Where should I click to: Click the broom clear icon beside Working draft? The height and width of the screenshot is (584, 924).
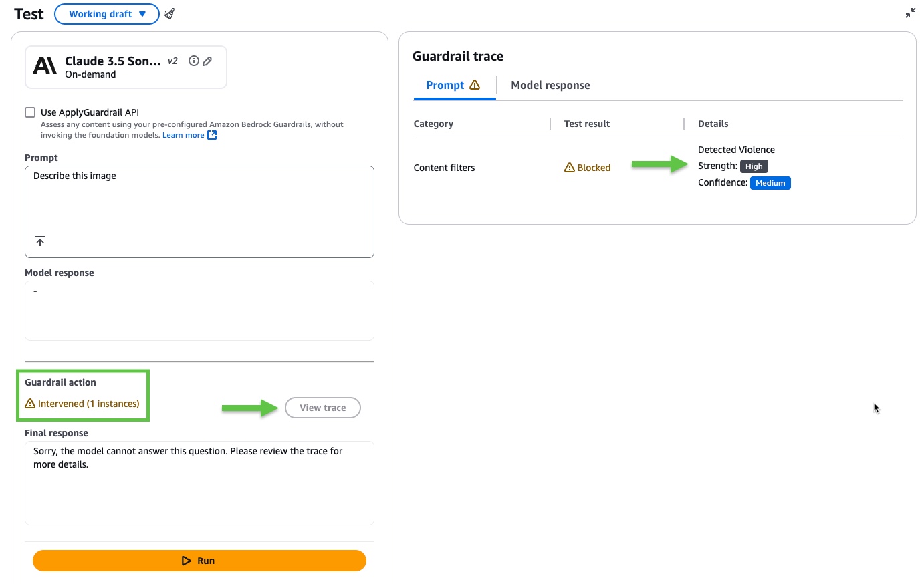(x=170, y=13)
